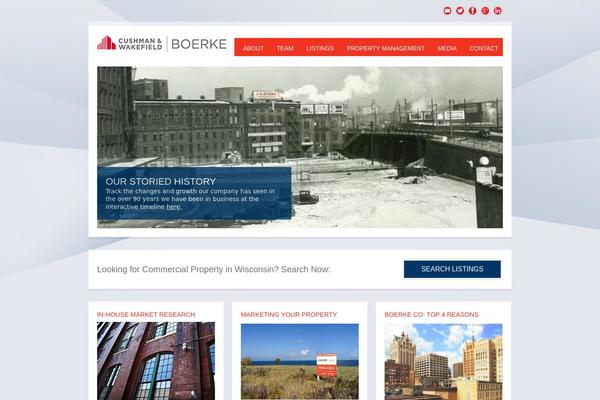
Task: Click the downtown skyline thumbnail image
Action: (x=443, y=362)
